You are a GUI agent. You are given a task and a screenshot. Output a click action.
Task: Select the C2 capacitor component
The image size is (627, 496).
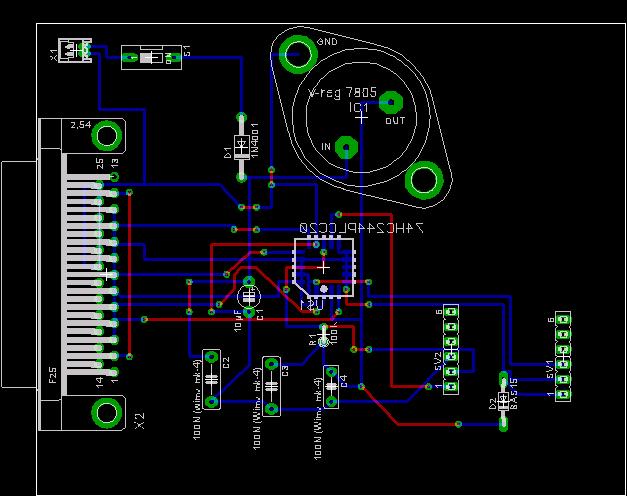tap(211, 379)
